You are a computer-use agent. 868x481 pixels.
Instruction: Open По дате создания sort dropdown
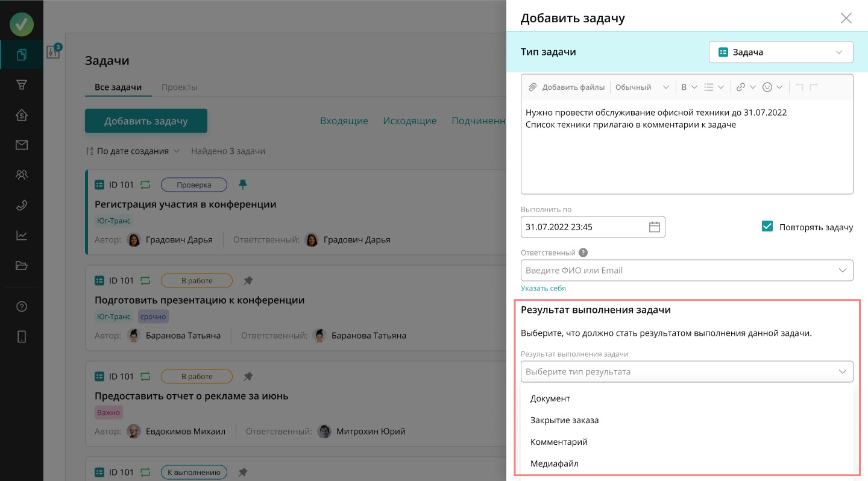click(133, 151)
